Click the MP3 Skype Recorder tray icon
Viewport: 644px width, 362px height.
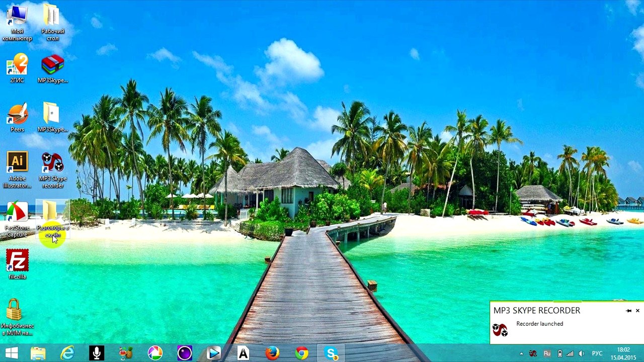tap(533, 353)
